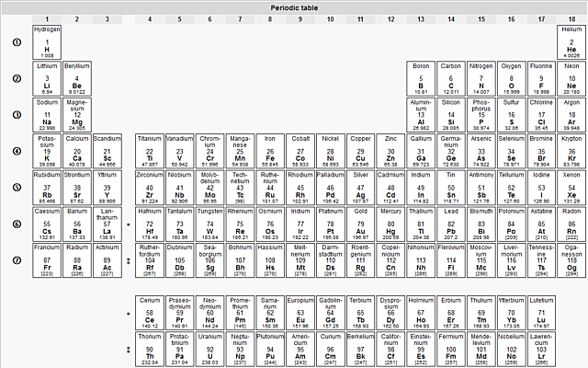Screen dimensions: 588x368
Task: Click the Francium element cell
Action: [47, 260]
